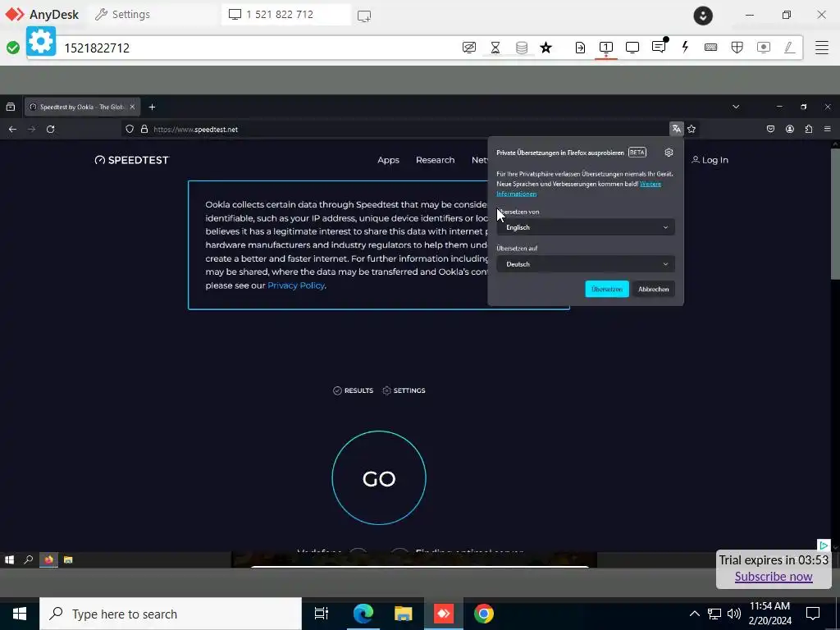Click the Abbrechen button

click(x=654, y=290)
